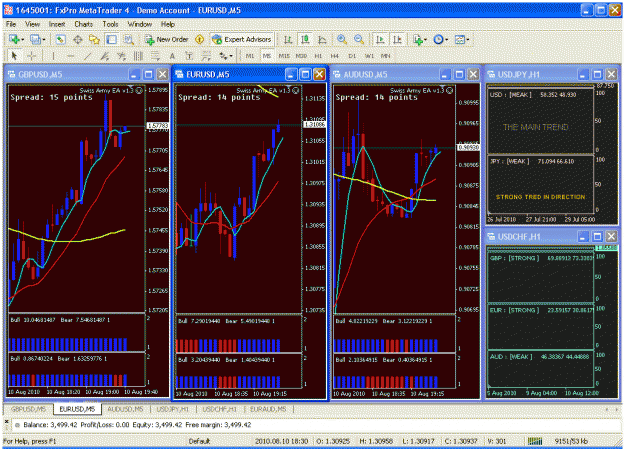Select the text 'A' drawing tool
The width and height of the screenshot is (625, 449).
(x=172, y=56)
